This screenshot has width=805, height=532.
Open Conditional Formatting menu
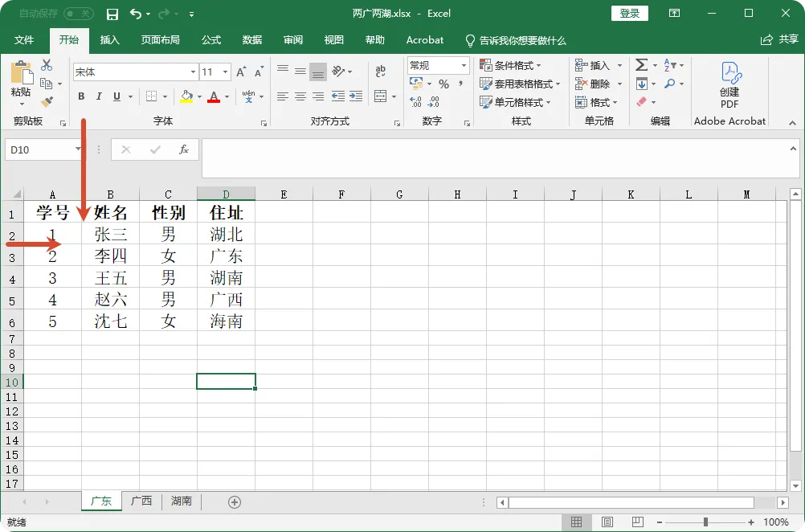[510, 65]
